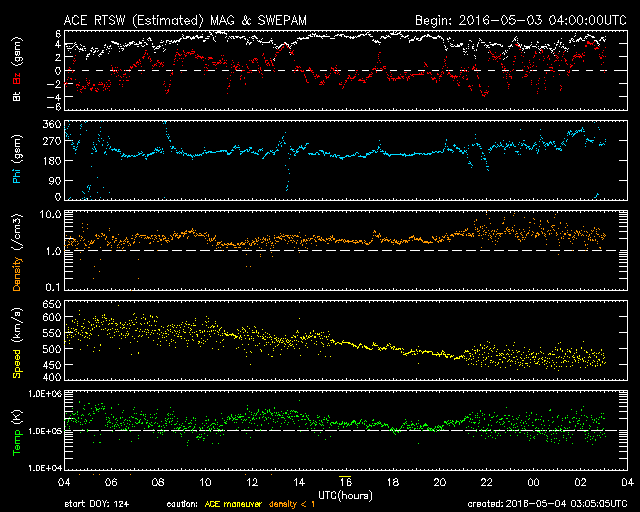Click the yellow ACE maneuver marker above 16
The height and width of the screenshot is (512, 640).
(345, 476)
